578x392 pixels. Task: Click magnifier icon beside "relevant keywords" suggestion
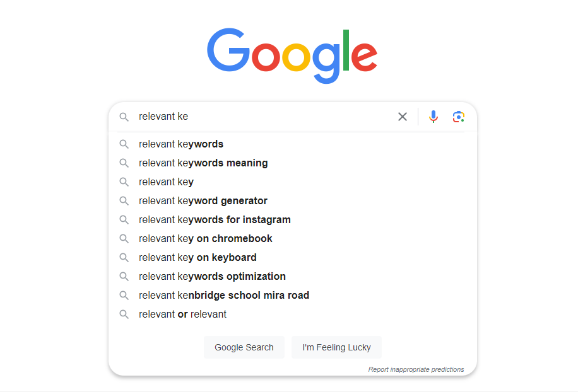[124, 144]
